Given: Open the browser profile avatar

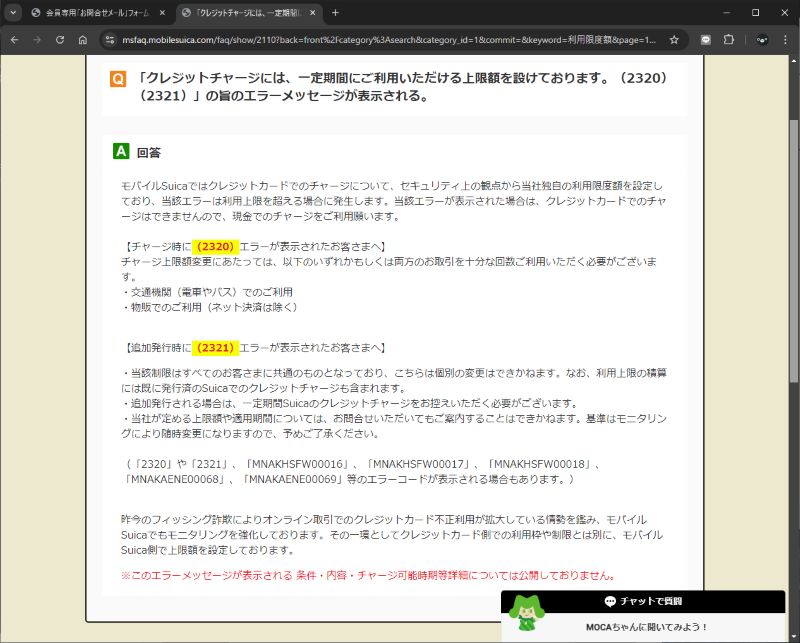Looking at the screenshot, I should point(762,40).
